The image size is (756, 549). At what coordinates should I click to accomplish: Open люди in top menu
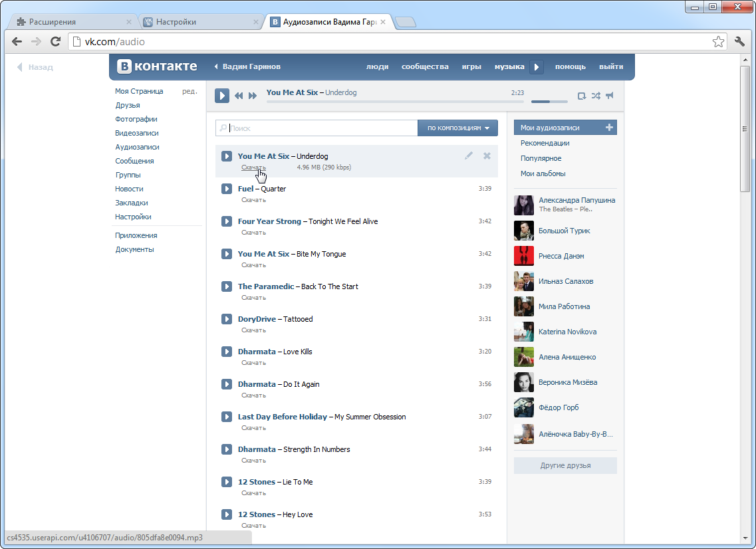point(377,66)
